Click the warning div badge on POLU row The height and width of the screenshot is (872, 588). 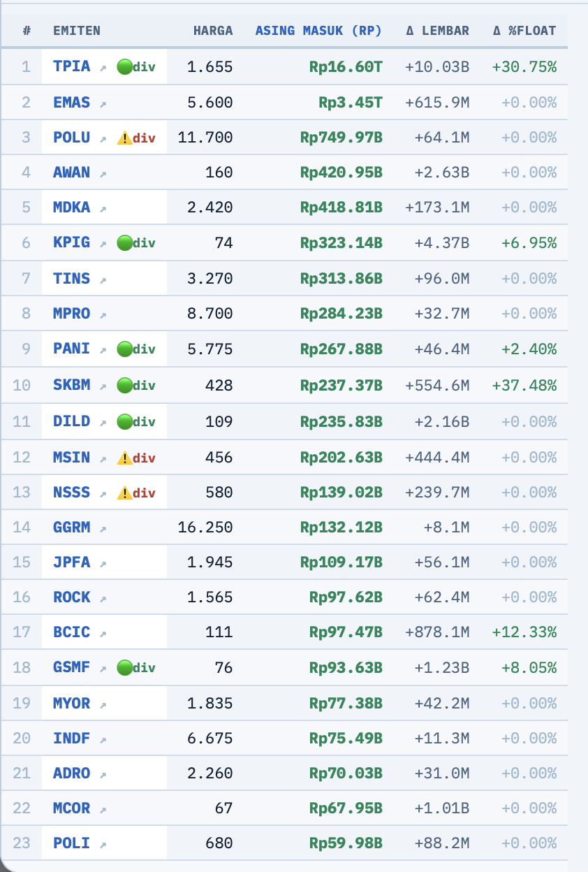(x=136, y=138)
